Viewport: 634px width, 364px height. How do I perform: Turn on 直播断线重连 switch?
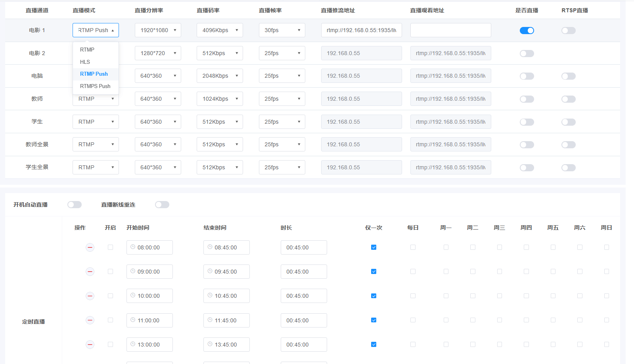point(162,205)
